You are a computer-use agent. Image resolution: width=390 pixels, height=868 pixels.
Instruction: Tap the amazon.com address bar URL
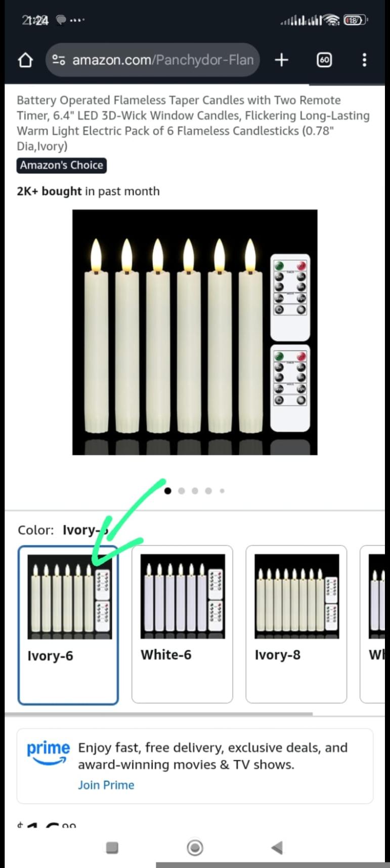coord(163,60)
